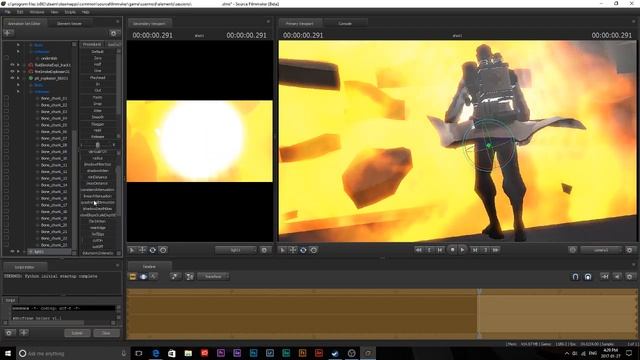Select the radius control

click(98, 158)
